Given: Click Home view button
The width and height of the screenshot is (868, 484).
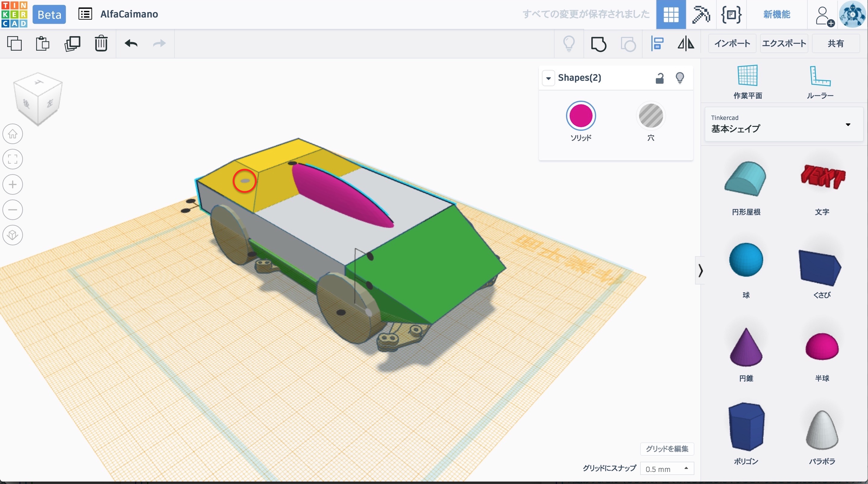Looking at the screenshot, I should tap(13, 134).
